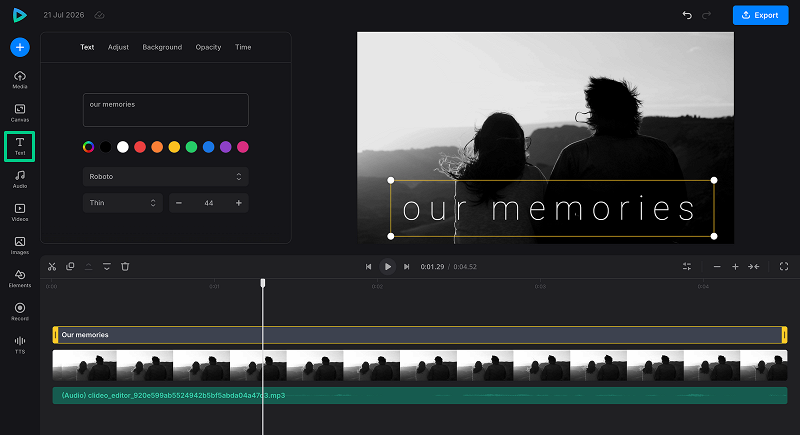Switch to the Text tab
Viewport: 800px width, 435px height.
pyautogui.click(x=87, y=47)
